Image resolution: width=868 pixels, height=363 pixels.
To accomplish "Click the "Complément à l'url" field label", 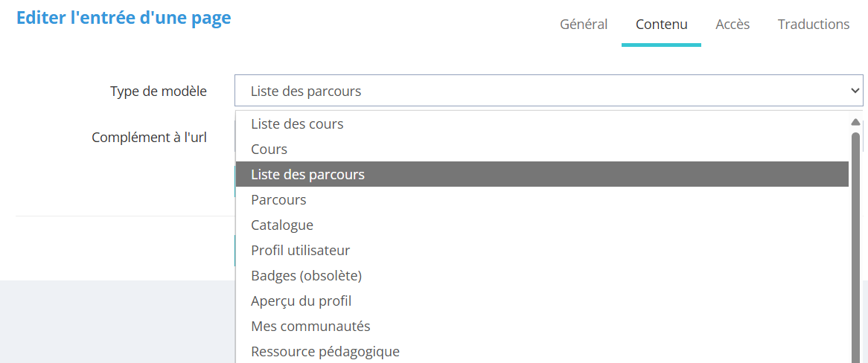I will click(149, 138).
